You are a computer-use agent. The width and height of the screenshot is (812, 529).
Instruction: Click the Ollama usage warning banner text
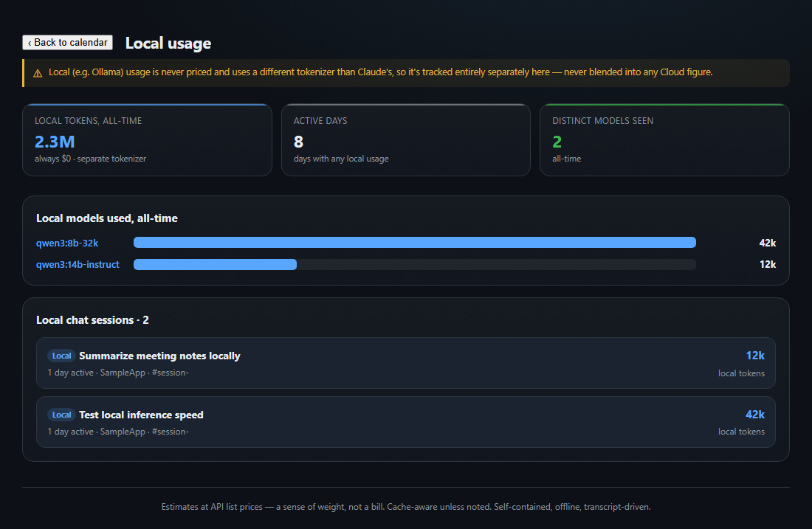381,72
